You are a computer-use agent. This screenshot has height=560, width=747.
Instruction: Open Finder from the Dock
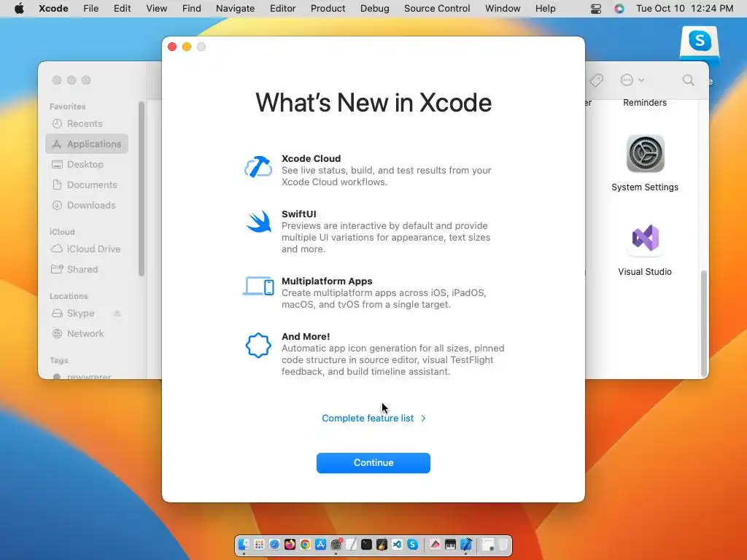pyautogui.click(x=244, y=544)
